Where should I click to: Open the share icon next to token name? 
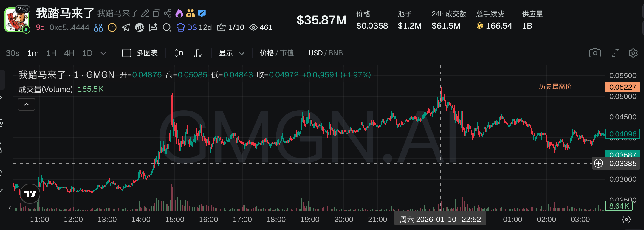click(168, 13)
